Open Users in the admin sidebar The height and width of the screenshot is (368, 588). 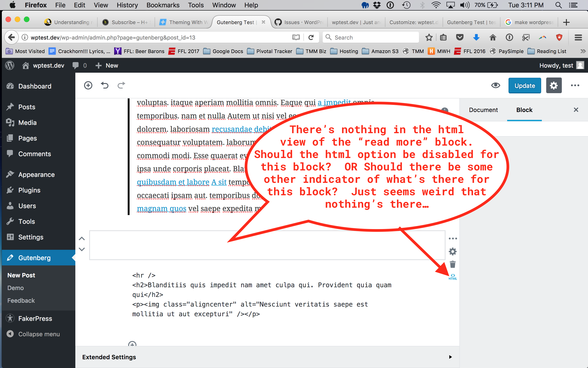27,206
